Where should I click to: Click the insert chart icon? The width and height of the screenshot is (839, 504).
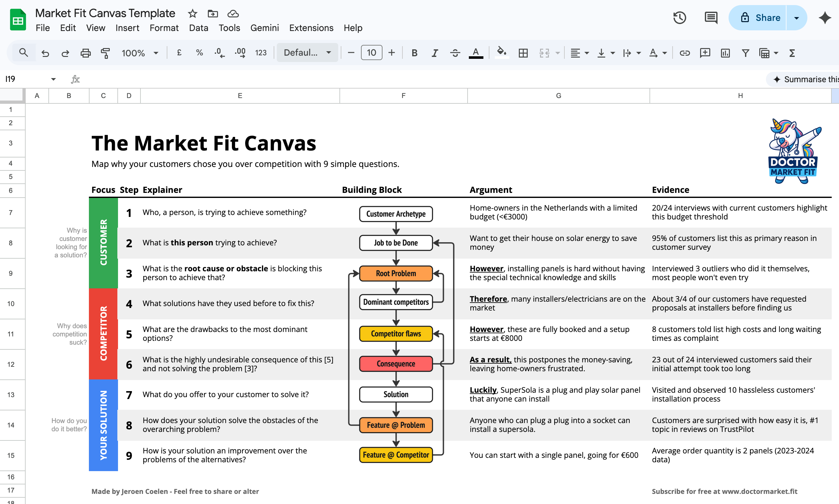coord(725,53)
